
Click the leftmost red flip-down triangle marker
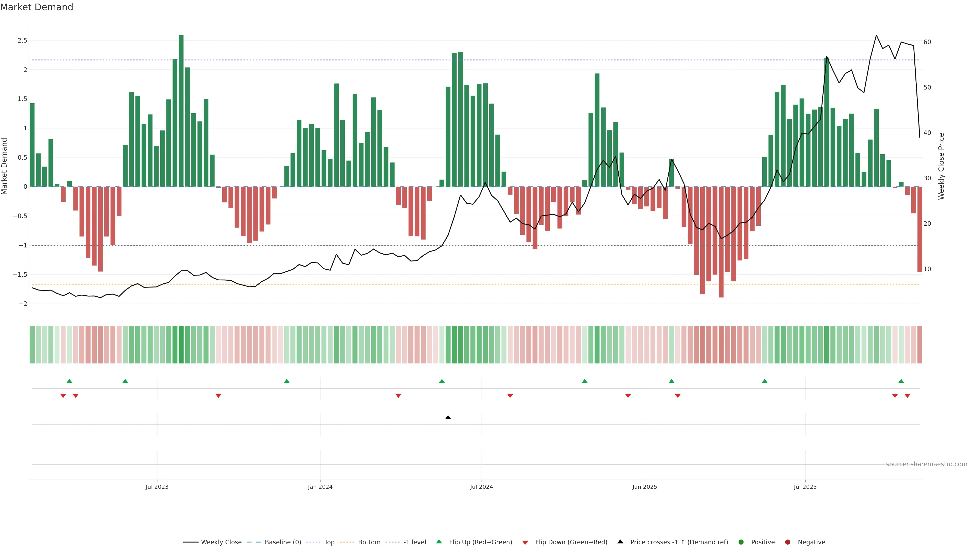click(63, 396)
